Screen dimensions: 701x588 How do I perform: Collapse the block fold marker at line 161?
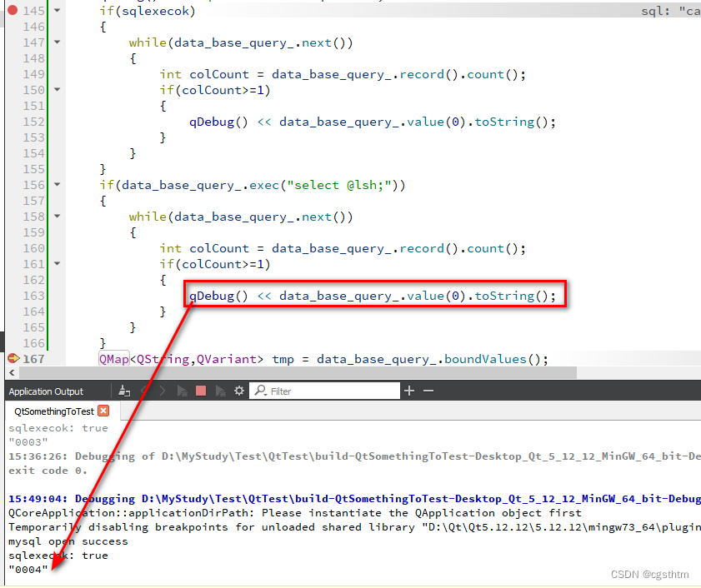point(55,263)
